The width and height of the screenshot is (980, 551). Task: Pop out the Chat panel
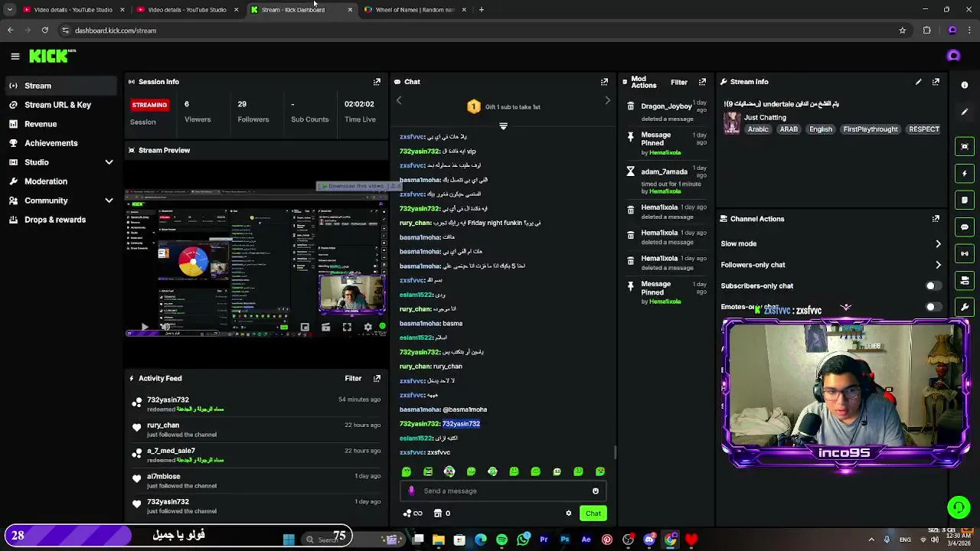pos(604,82)
